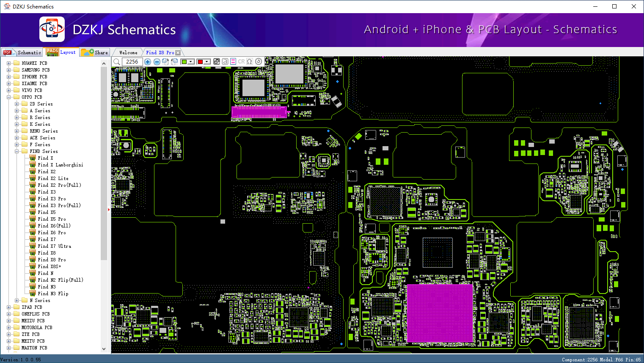Zoom out with the blue minus button

tap(157, 62)
